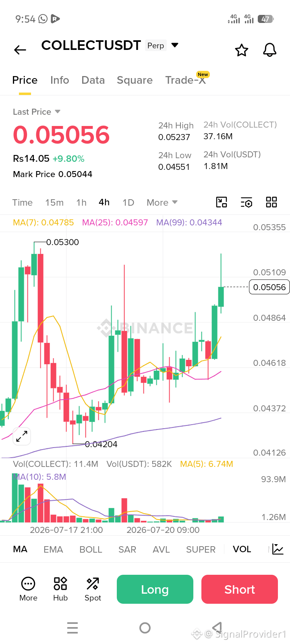This screenshot has height=644, width=290.
Task: Open the Hub icon
Action: (60, 589)
